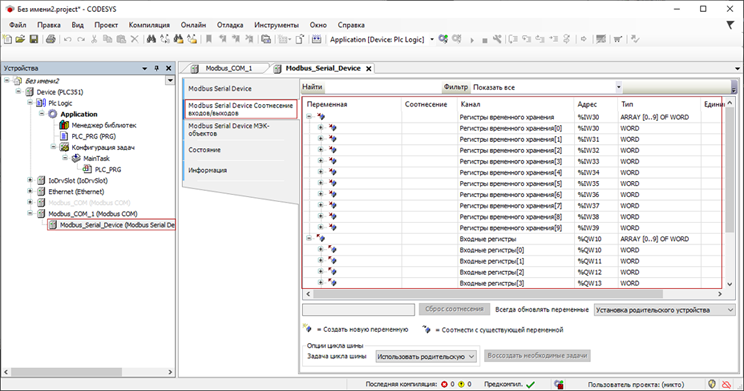Open the Отладка menu
Screen dimensions: 744x391
pyautogui.click(x=230, y=25)
